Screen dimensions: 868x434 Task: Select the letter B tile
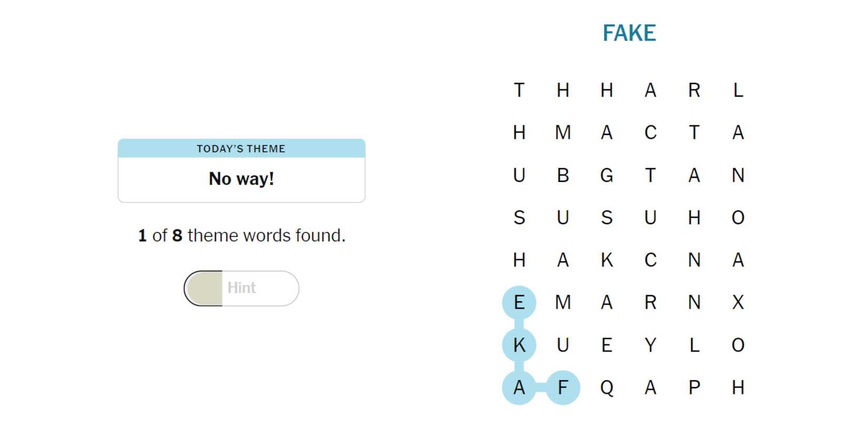coord(563,175)
